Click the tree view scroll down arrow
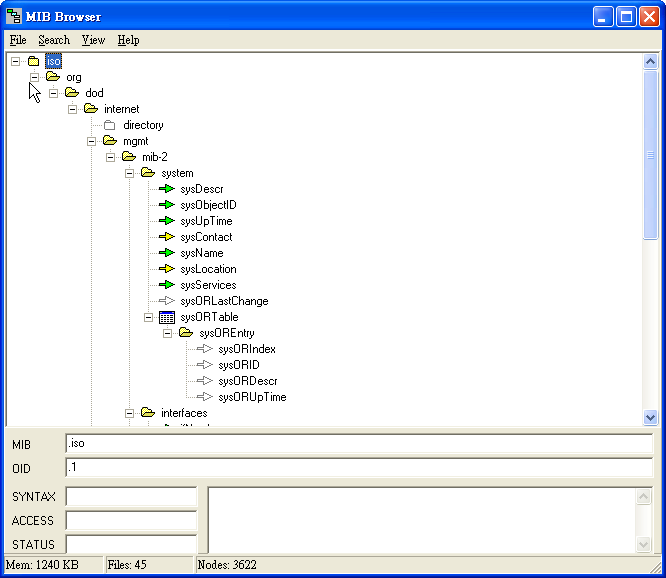This screenshot has width=666, height=578. pos(650,417)
